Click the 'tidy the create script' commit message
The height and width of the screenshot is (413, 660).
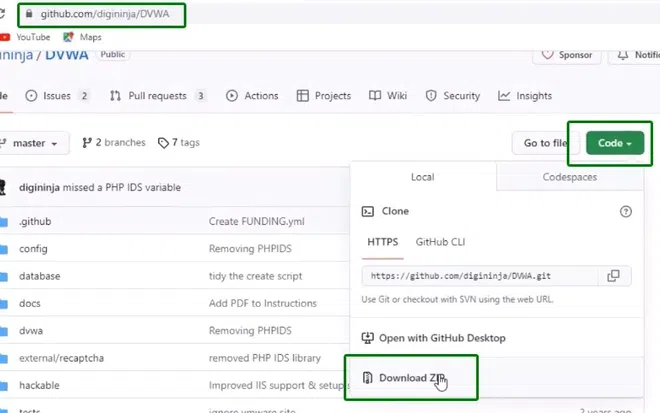click(255, 276)
